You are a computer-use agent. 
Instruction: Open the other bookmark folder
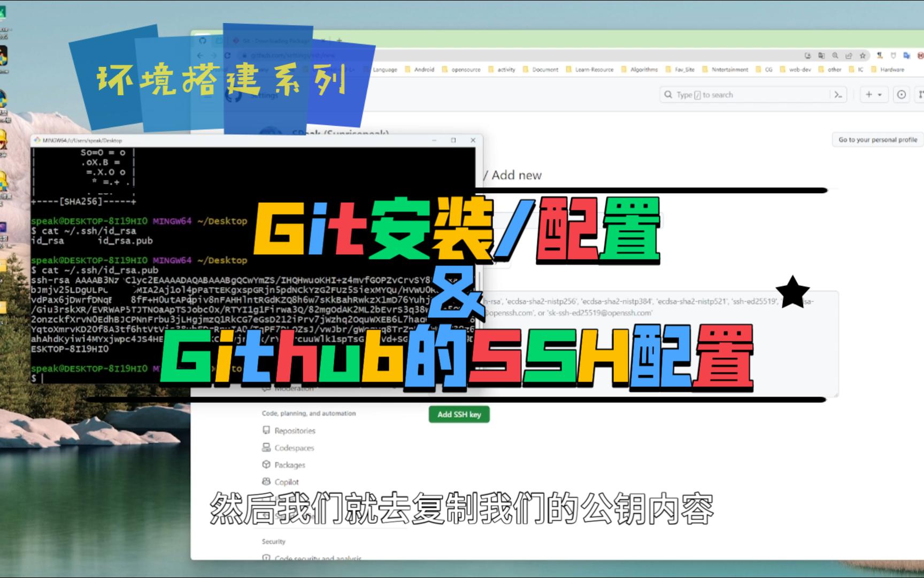pos(830,70)
